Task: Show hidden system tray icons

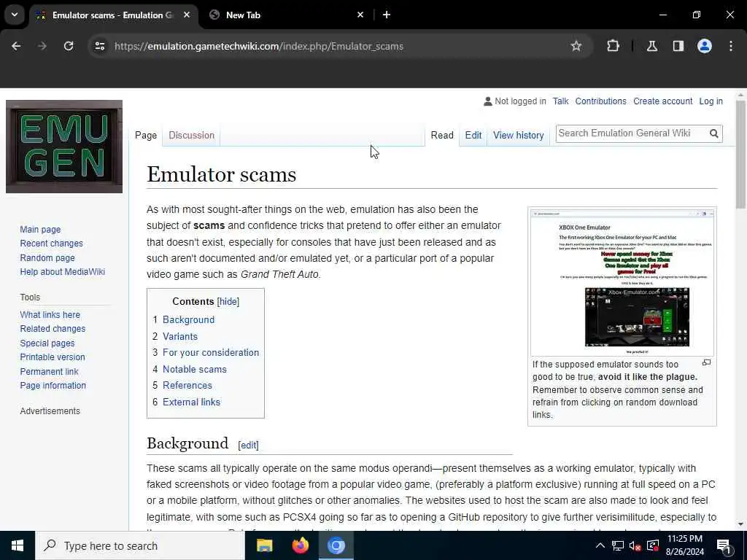Action: [600, 545]
